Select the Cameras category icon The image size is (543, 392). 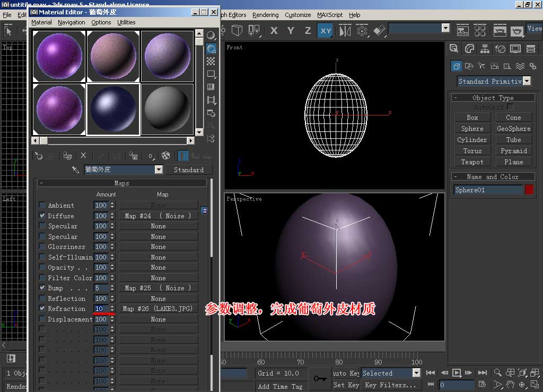(495, 66)
